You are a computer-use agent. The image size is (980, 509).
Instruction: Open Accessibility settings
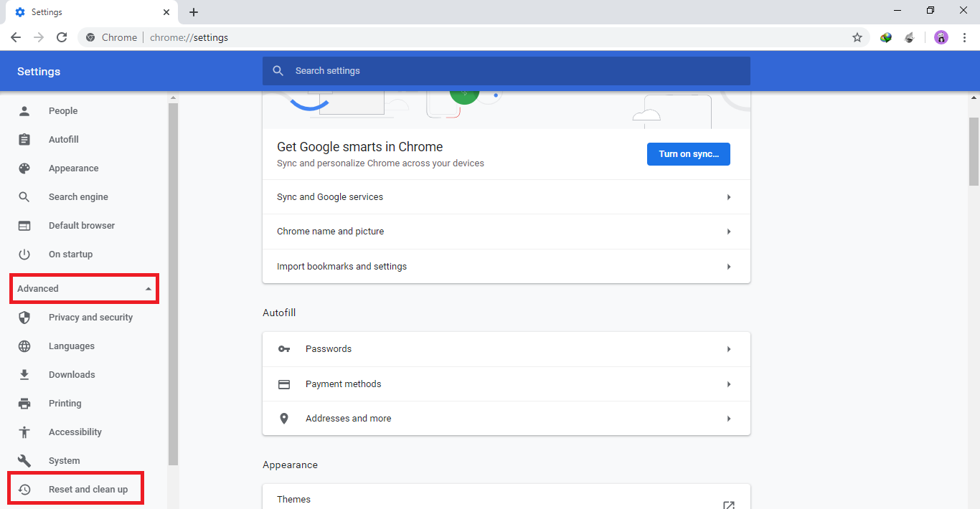pyautogui.click(x=75, y=432)
